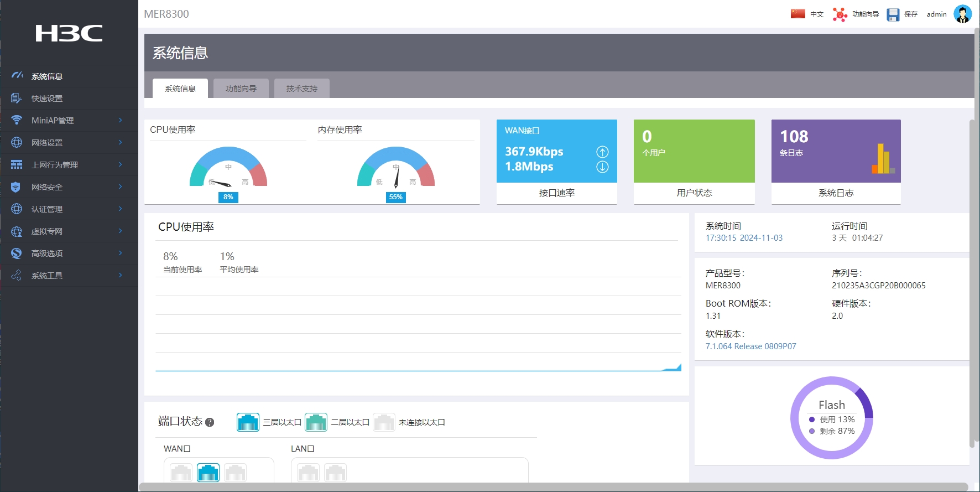Expand the 高级选项 chevron
The height and width of the screenshot is (492, 980).
pyautogui.click(x=120, y=253)
